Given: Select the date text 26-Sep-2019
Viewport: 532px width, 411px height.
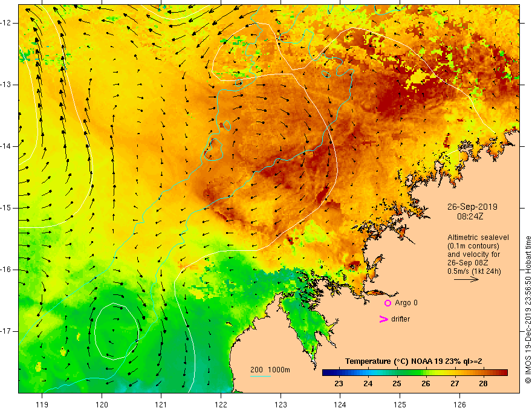Looking at the screenshot, I should [x=472, y=207].
